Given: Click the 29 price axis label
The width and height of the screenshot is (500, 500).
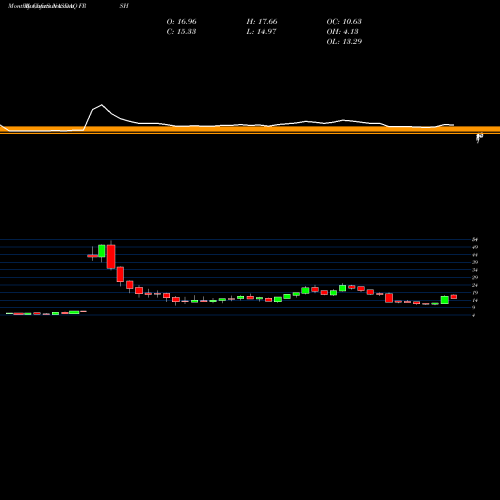Looking at the screenshot, I should pyautogui.click(x=475, y=278).
